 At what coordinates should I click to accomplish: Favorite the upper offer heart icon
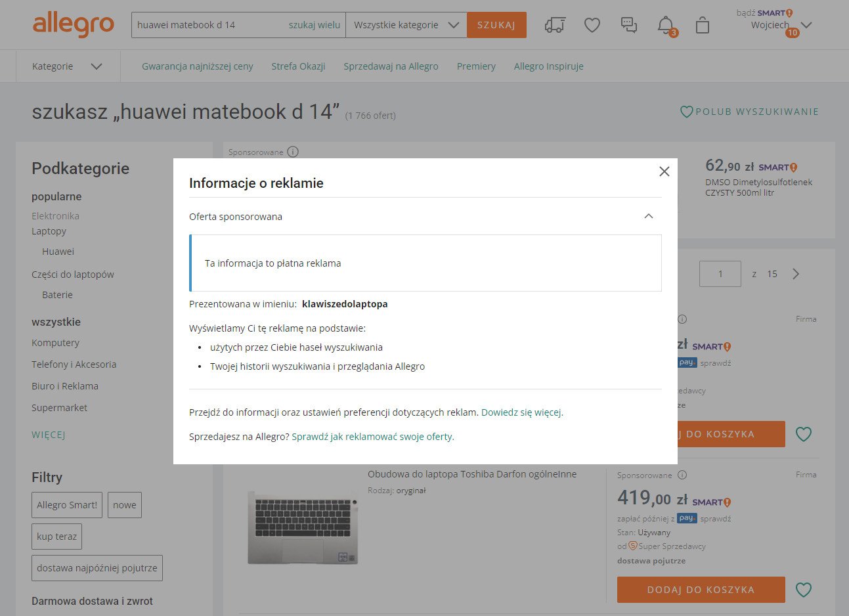[x=804, y=434]
